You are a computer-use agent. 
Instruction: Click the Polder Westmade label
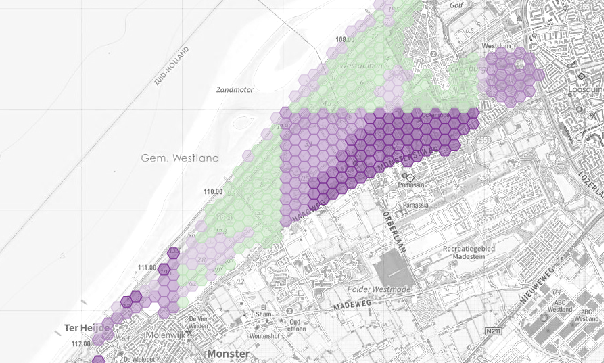[x=379, y=289]
